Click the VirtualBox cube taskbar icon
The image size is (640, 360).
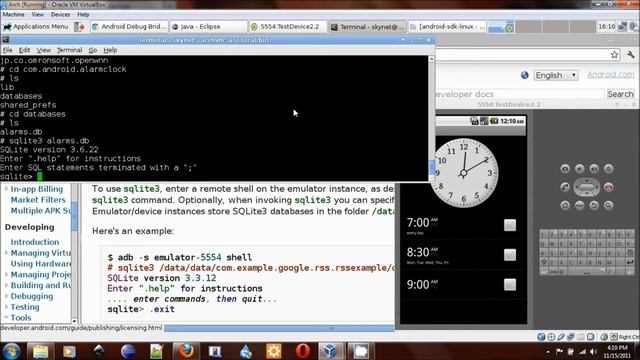[329, 351]
